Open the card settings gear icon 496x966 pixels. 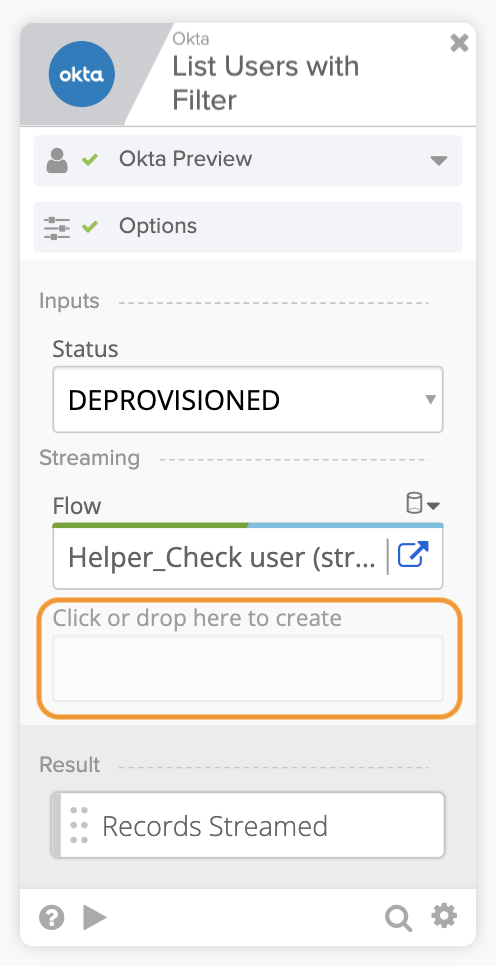pos(444,917)
